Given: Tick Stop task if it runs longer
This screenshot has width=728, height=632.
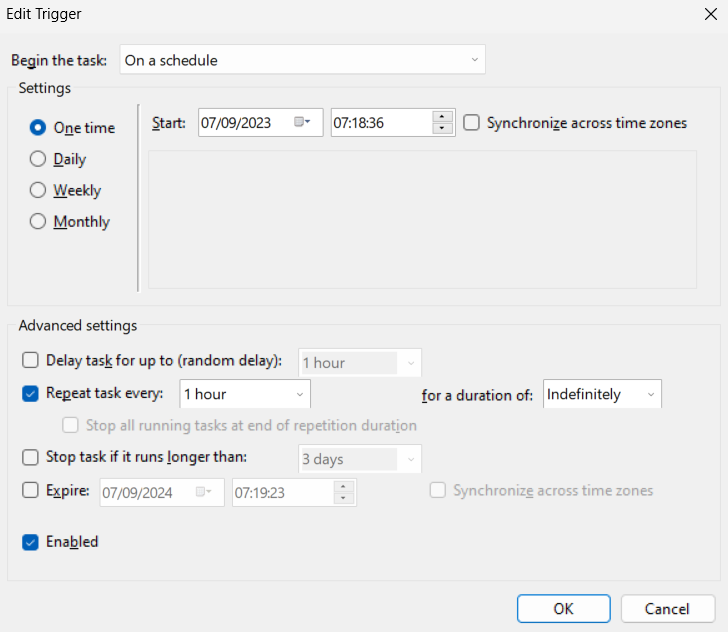Looking at the screenshot, I should (30, 457).
